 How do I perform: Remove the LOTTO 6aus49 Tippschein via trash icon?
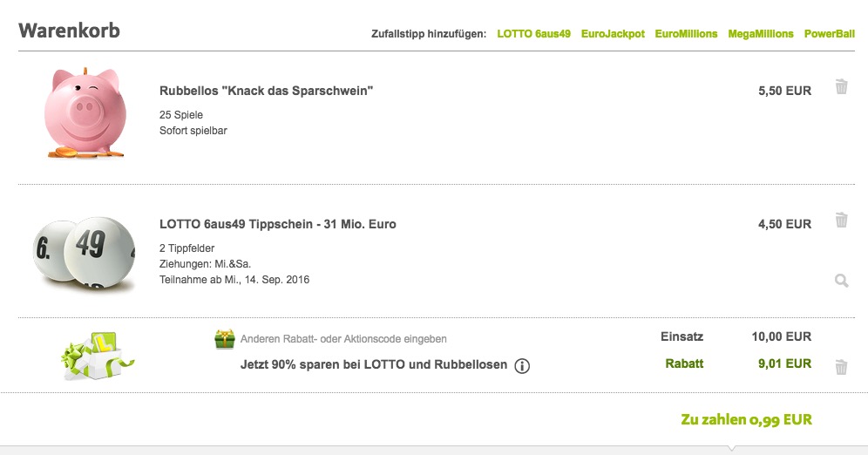841,220
